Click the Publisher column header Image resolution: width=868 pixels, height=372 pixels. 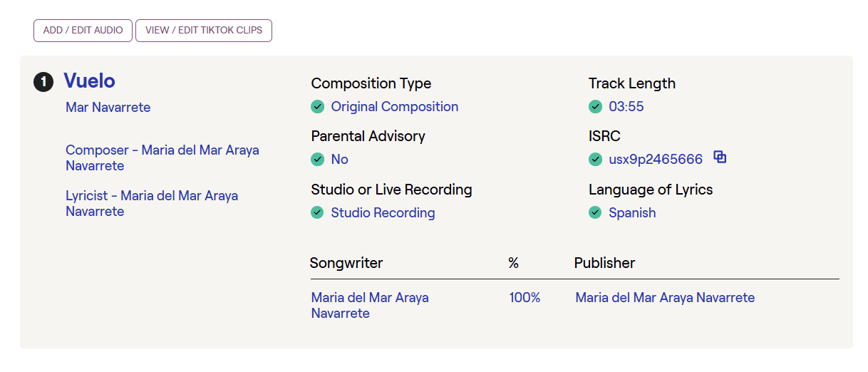click(x=604, y=263)
